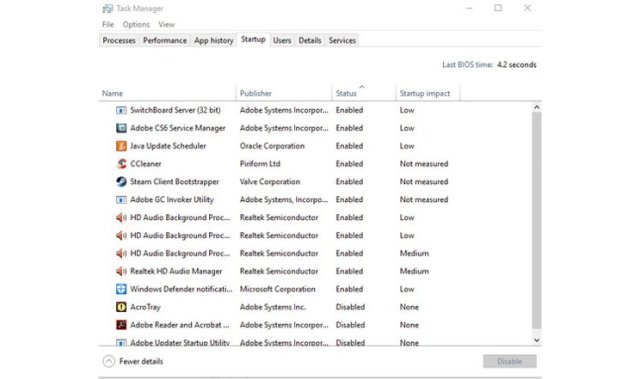This screenshot has width=640, height=379.
Task: Click the Adobe Reader and Acrobat icon
Action: [x=121, y=325]
